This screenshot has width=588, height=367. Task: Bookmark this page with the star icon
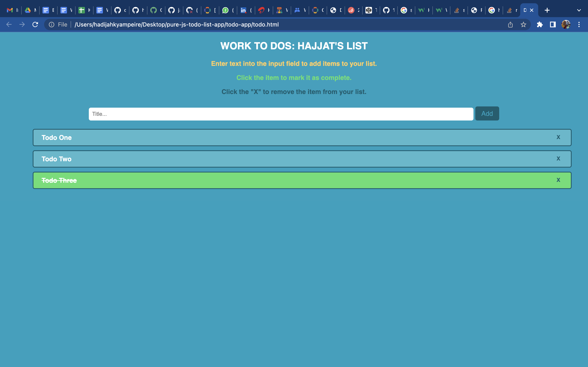(x=523, y=24)
